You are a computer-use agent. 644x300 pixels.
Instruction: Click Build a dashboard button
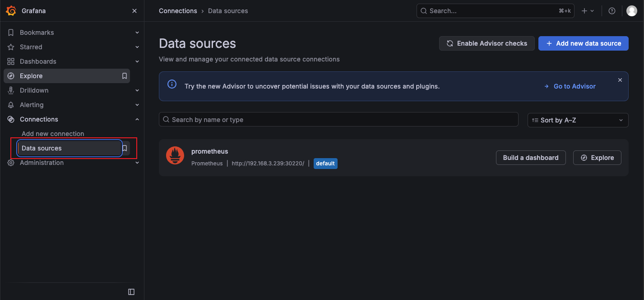point(531,158)
